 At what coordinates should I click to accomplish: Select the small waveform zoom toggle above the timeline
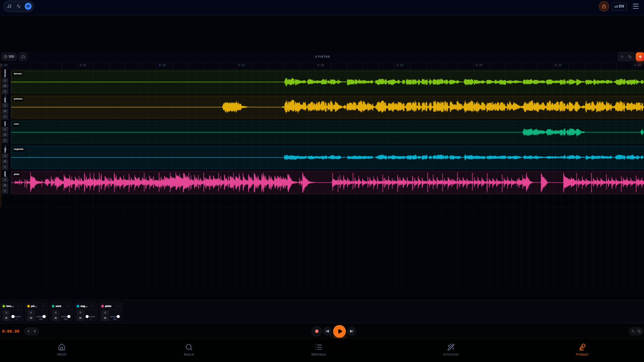pos(622,57)
